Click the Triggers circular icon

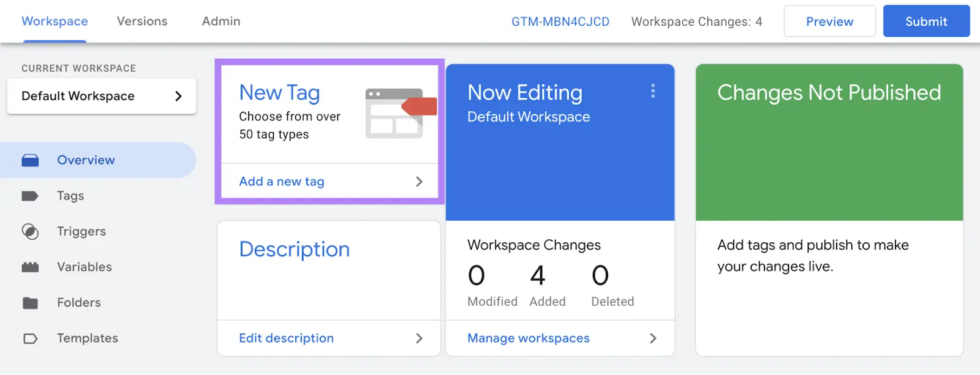30,232
